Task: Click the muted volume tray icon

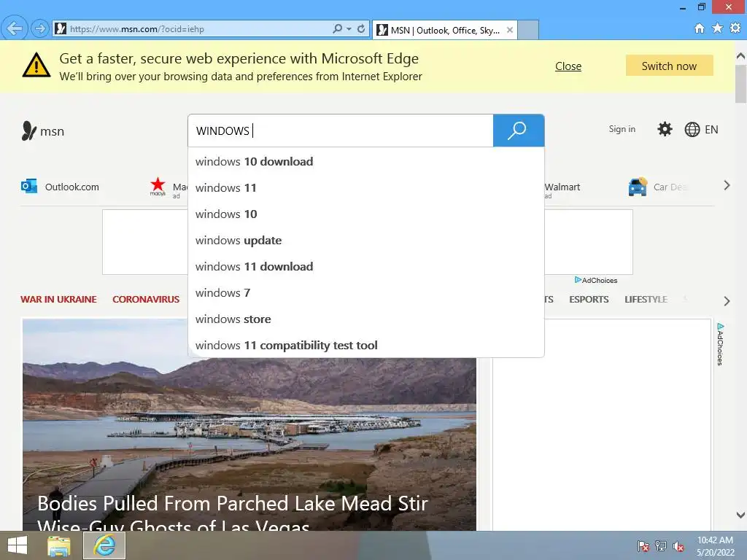Action: [678, 546]
